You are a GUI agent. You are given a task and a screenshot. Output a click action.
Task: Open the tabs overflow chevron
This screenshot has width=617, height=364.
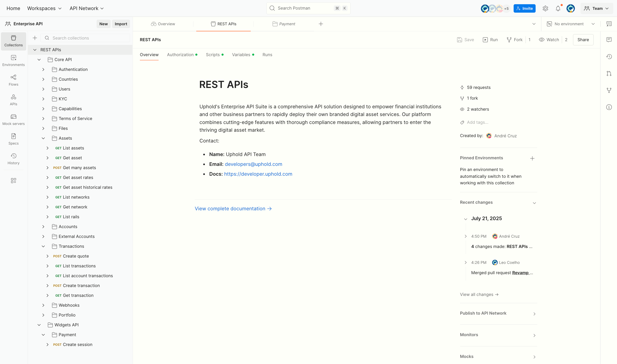pos(534,24)
